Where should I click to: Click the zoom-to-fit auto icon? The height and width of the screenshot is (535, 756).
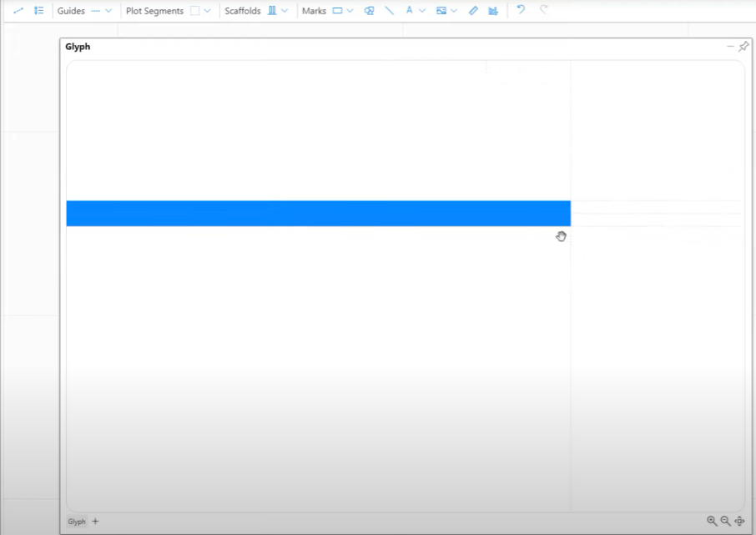tap(739, 521)
